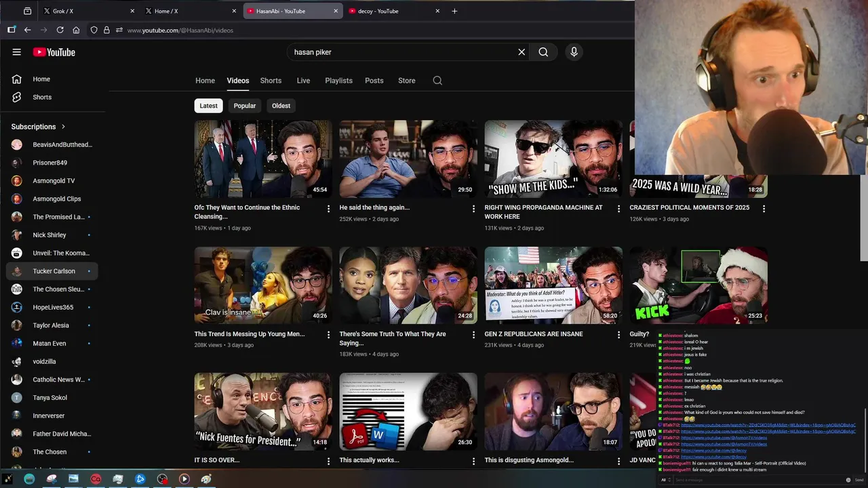Click the OBS Studio taskbar icon

[x=162, y=479]
